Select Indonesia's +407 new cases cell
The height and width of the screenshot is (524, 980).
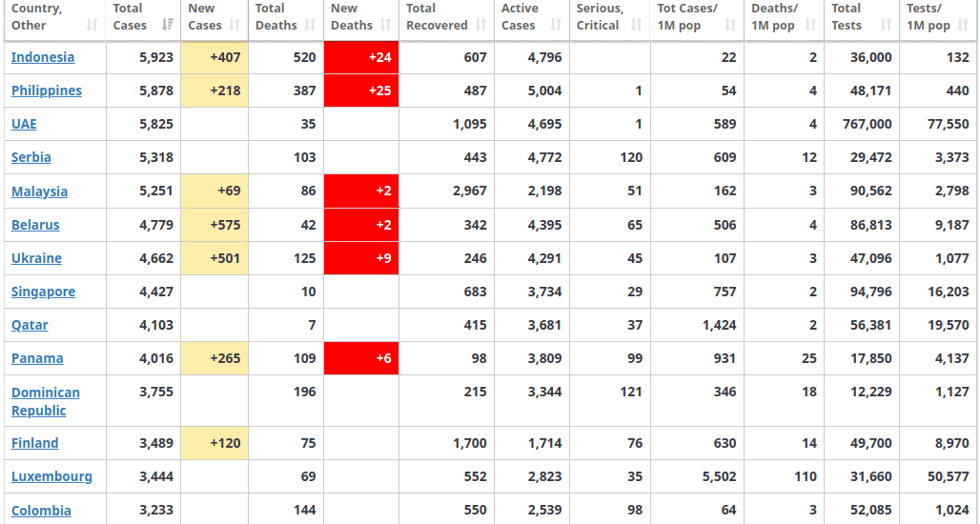pyautogui.click(x=214, y=57)
